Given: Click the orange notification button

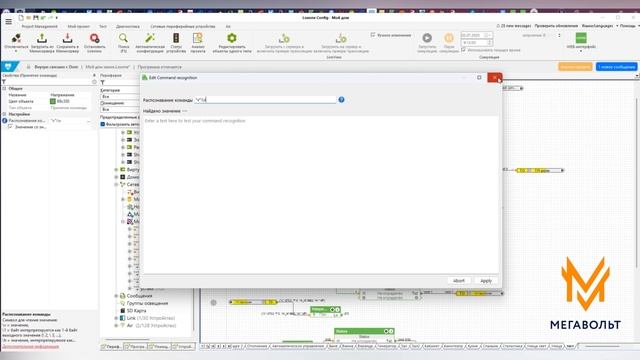Looking at the screenshot, I should [575, 67].
